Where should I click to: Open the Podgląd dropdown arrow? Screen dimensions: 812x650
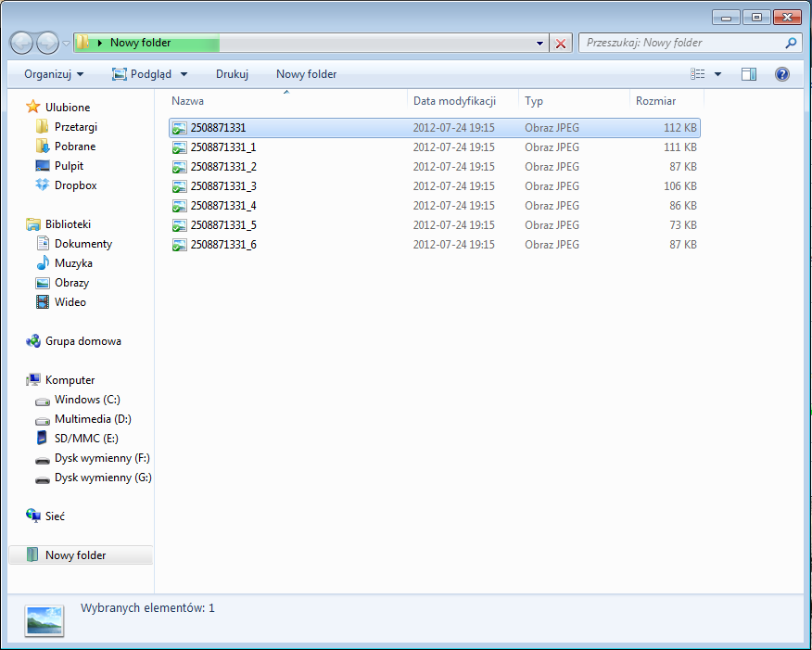pyautogui.click(x=184, y=74)
